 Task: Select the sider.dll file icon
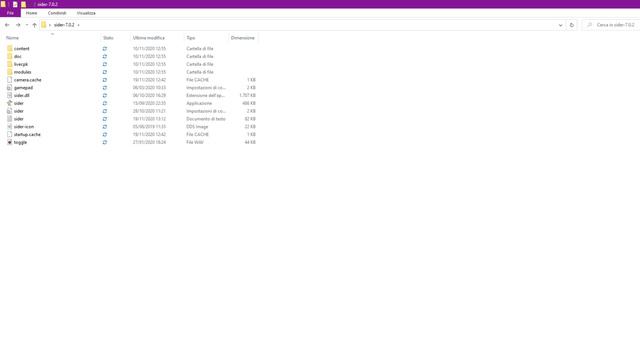10,95
